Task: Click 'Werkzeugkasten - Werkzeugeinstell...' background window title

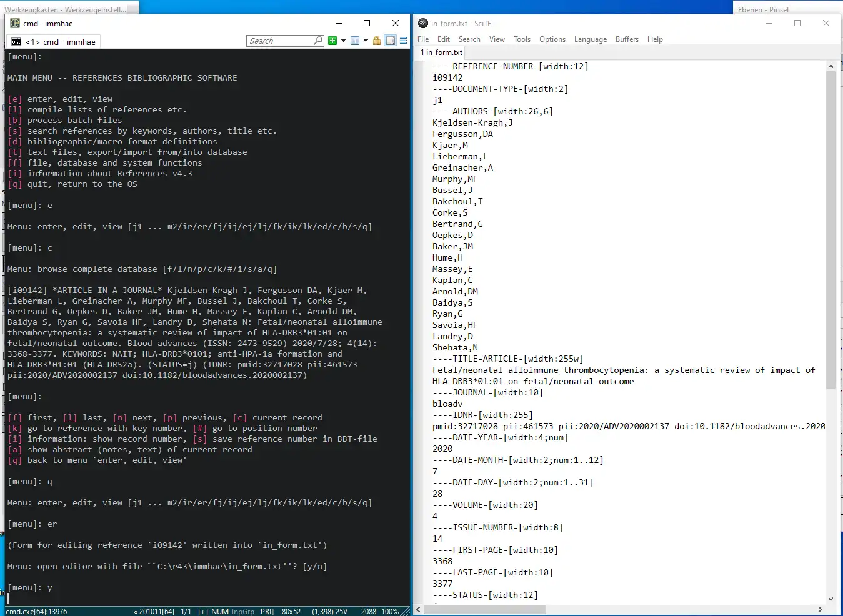Action: pos(66,9)
